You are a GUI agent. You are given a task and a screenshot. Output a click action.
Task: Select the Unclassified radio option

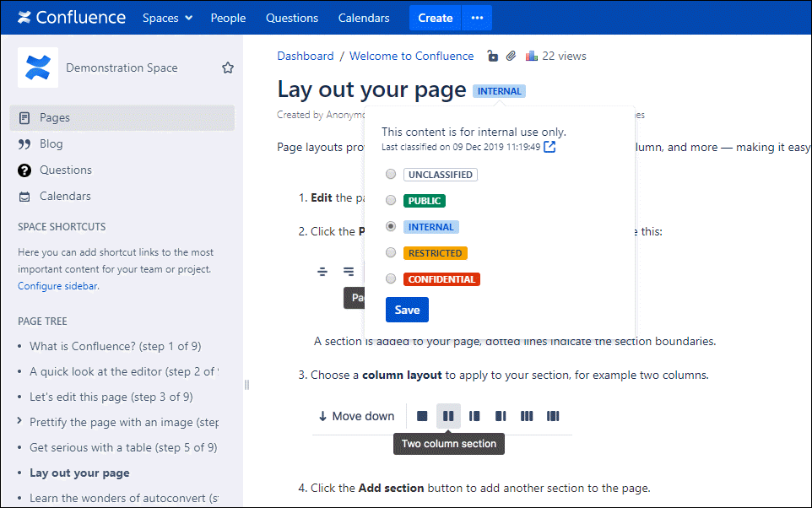(x=390, y=175)
